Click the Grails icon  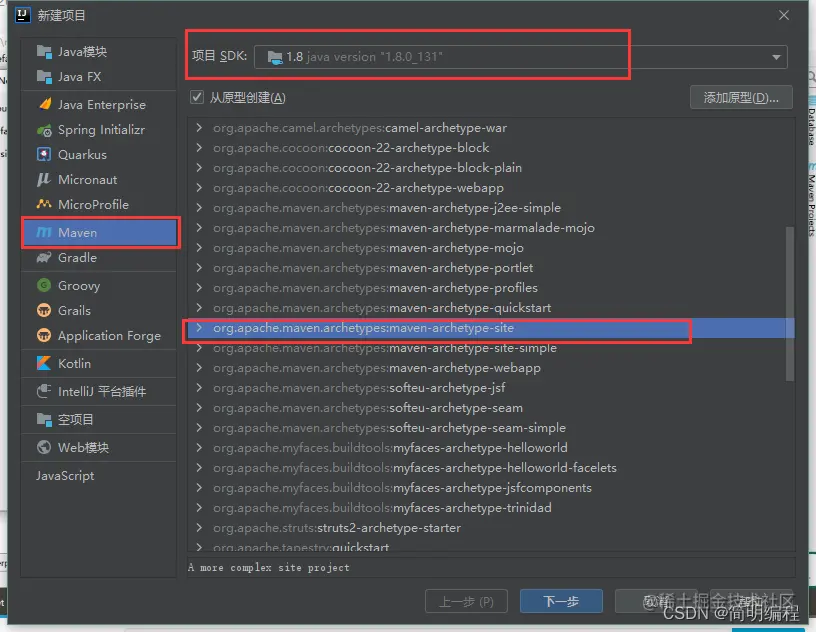click(44, 310)
